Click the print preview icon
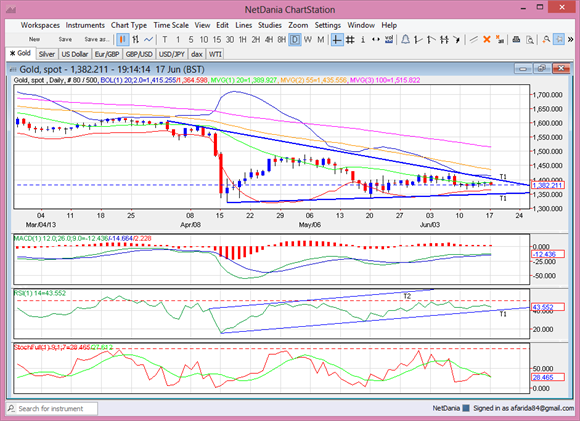Screen dimensions: 580x421 [529, 40]
